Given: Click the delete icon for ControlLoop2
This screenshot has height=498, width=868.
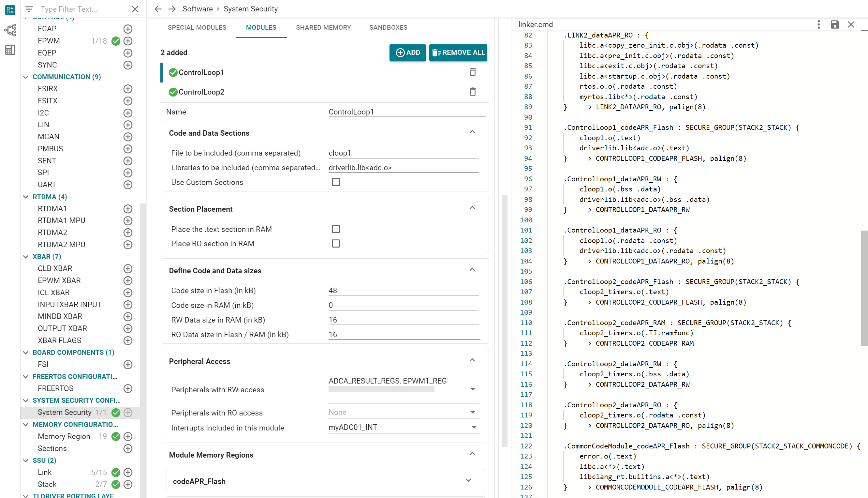Looking at the screenshot, I should click(473, 92).
